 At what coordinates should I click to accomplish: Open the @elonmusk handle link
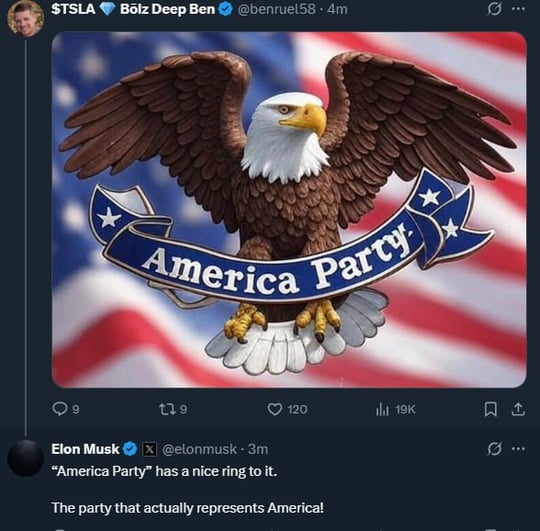tap(199, 449)
